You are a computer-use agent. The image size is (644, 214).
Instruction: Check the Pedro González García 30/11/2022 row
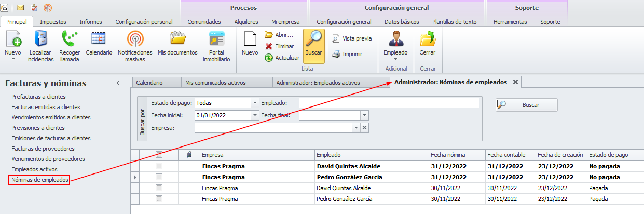(159, 199)
